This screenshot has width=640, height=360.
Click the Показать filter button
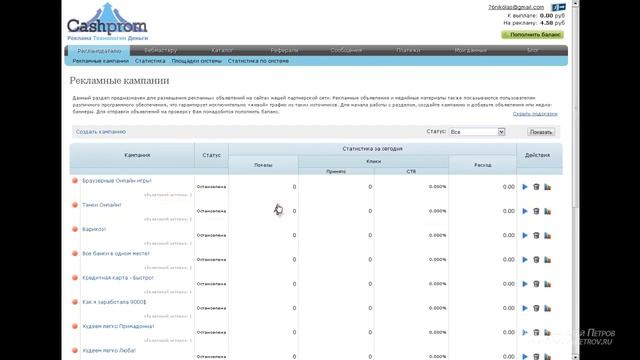coord(541,132)
